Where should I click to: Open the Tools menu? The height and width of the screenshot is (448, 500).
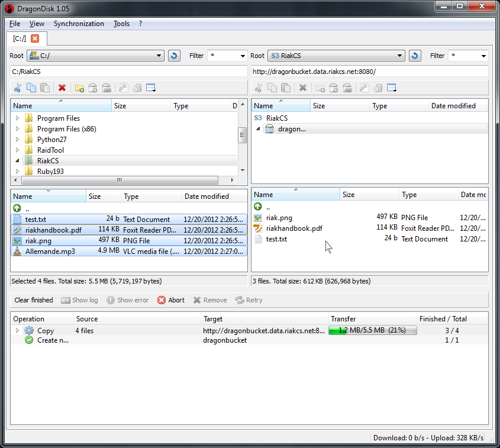[x=121, y=24]
